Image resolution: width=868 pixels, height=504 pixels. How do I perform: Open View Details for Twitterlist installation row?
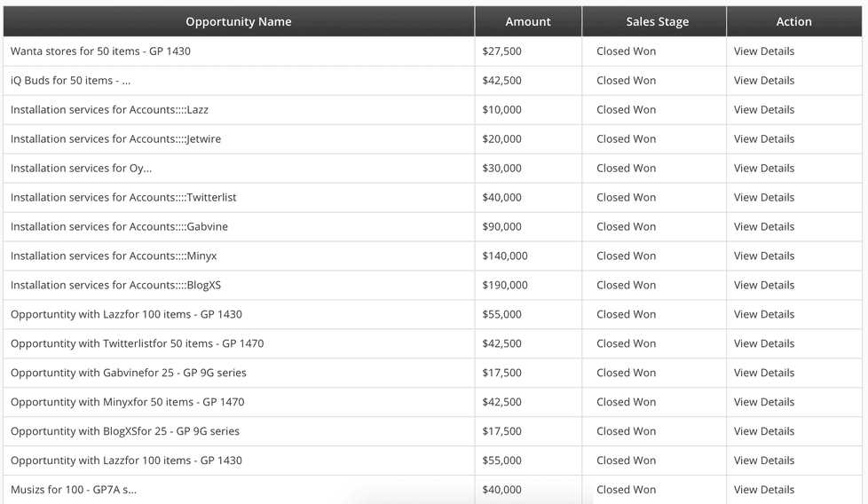(x=764, y=198)
